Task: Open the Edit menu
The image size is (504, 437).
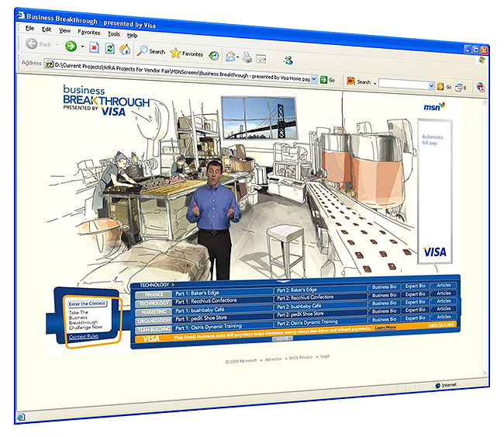Action: 47,29
